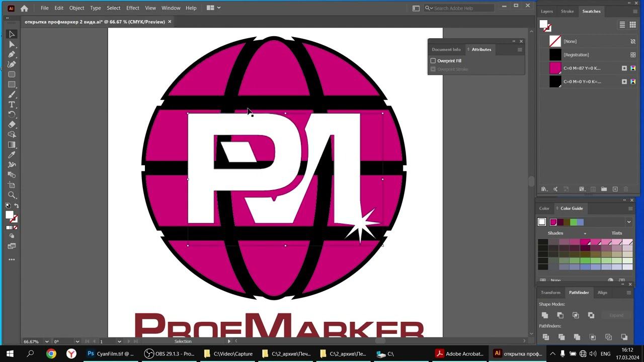Image resolution: width=644 pixels, height=362 pixels.
Task: Open the Object menu
Action: coord(76,8)
